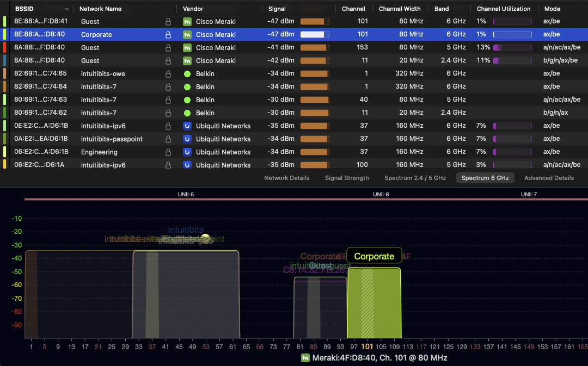
Task: Click the Corporate tooltip label in the spectrum chart
Action: (374, 256)
